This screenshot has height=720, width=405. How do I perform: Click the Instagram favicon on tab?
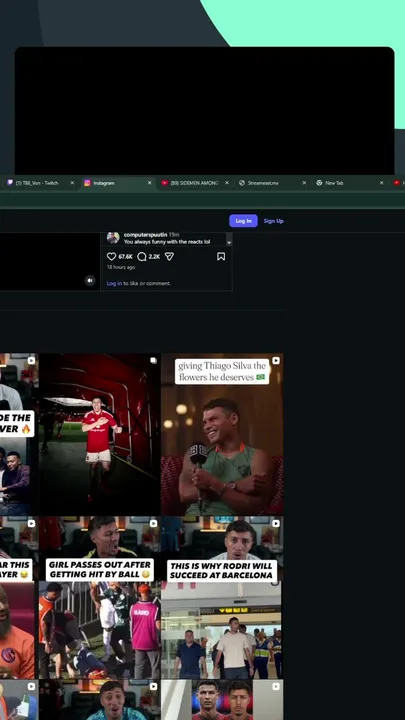click(x=87, y=183)
